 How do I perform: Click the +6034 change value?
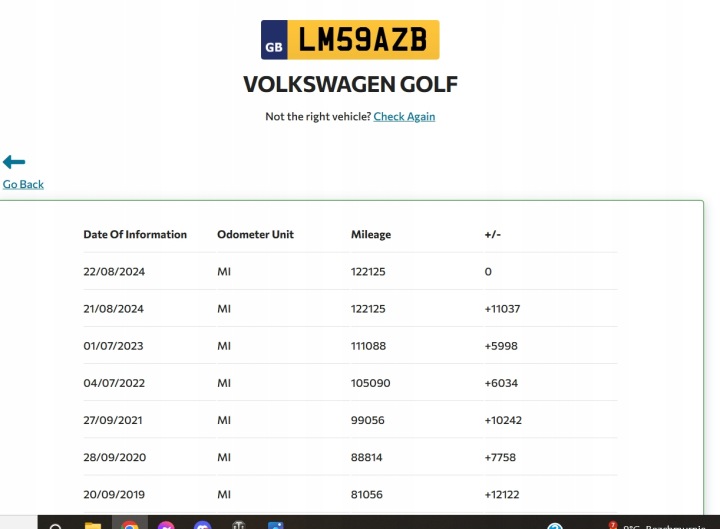pos(501,383)
